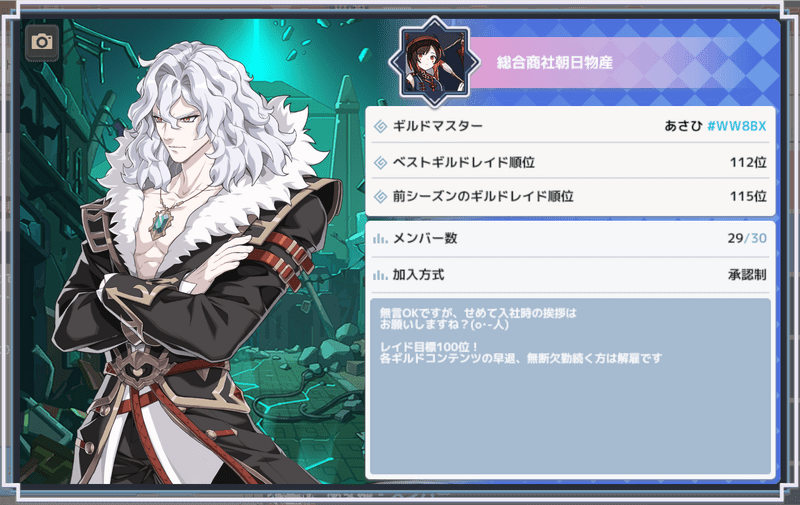800x505 pixels.
Task: Click the 承認制 join method value
Action: click(747, 275)
